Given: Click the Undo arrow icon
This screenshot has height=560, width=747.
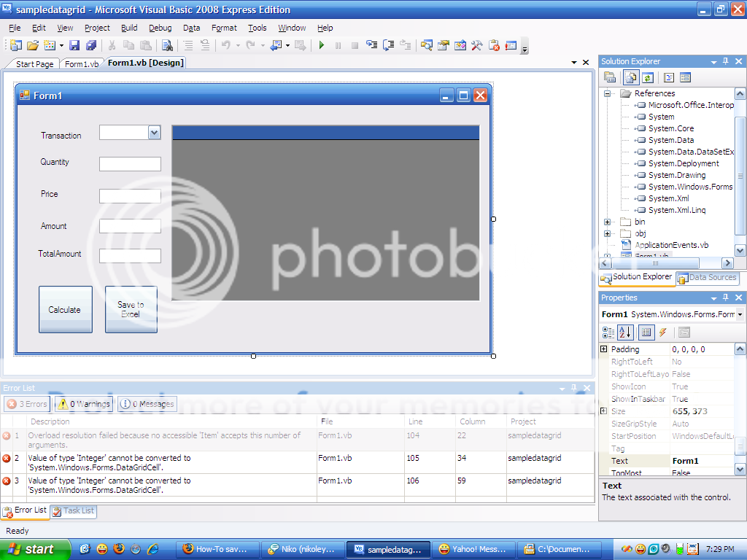Looking at the screenshot, I should [x=226, y=45].
